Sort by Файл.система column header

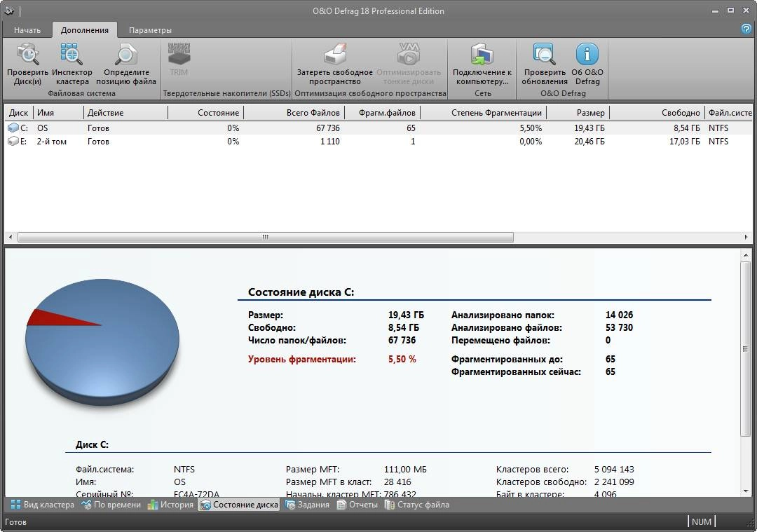(730, 112)
